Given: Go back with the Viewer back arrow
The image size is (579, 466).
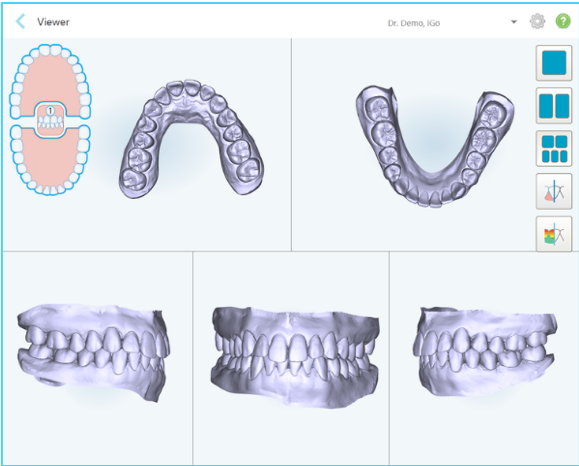Looking at the screenshot, I should [20, 22].
